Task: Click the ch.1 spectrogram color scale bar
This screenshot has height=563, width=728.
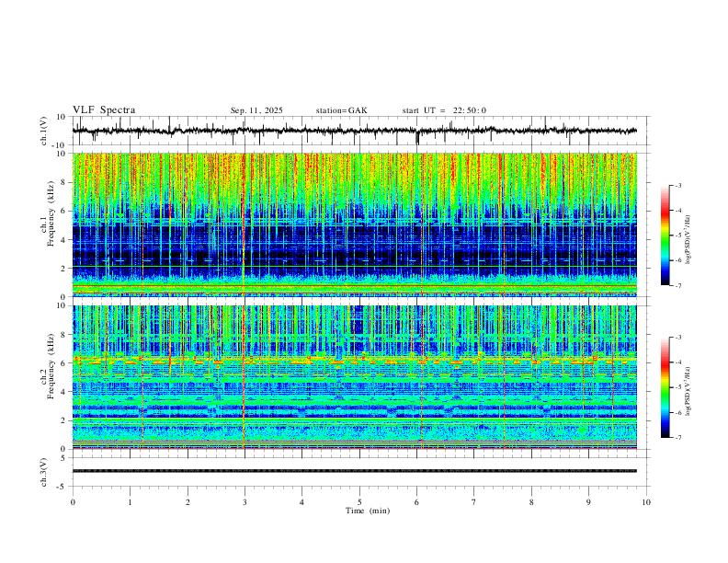Action: 665,236
